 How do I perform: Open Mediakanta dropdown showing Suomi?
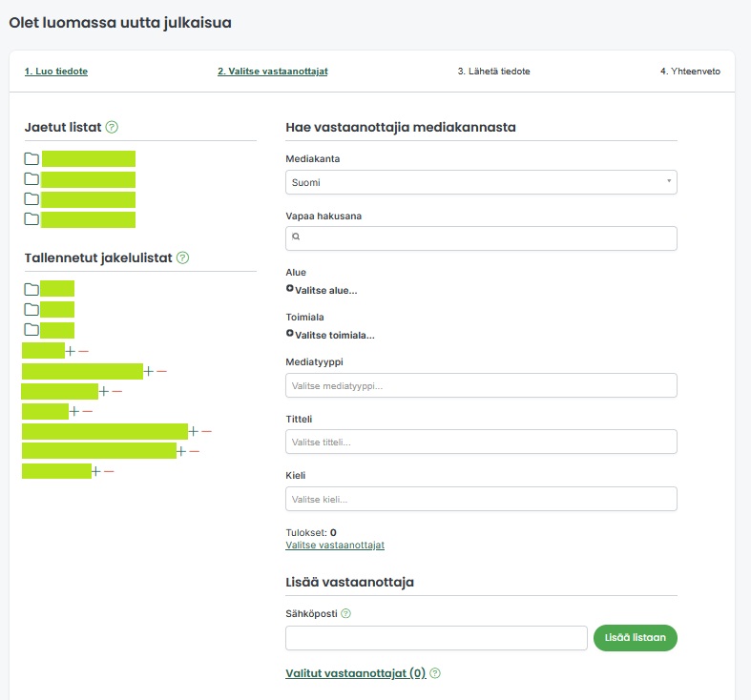point(481,182)
